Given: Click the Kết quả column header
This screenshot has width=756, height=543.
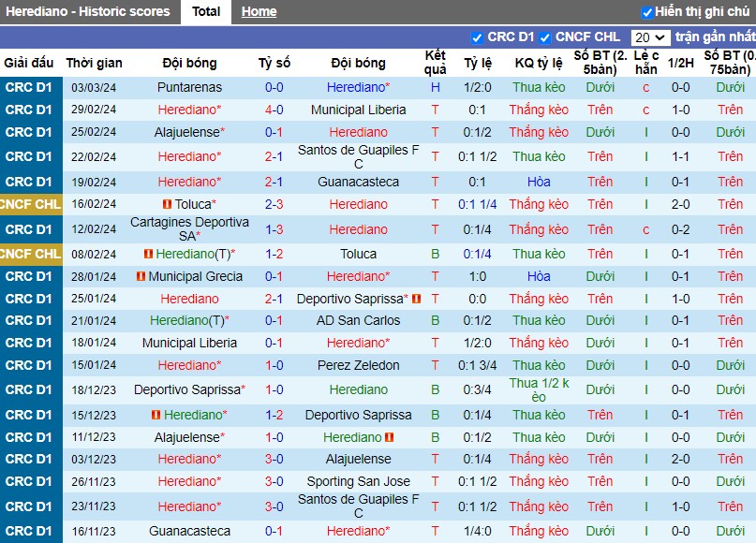Looking at the screenshot, I should point(435,63).
